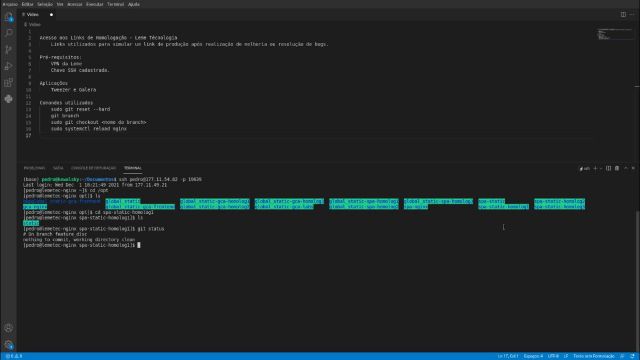Open the Arquivo menu
The width and height of the screenshot is (640, 360).
[x=10, y=4]
